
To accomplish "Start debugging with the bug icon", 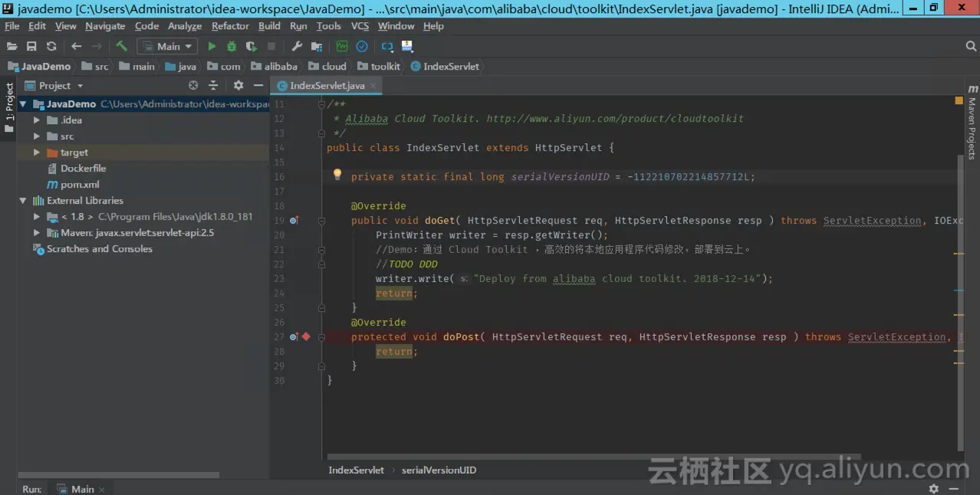I will pos(231,47).
